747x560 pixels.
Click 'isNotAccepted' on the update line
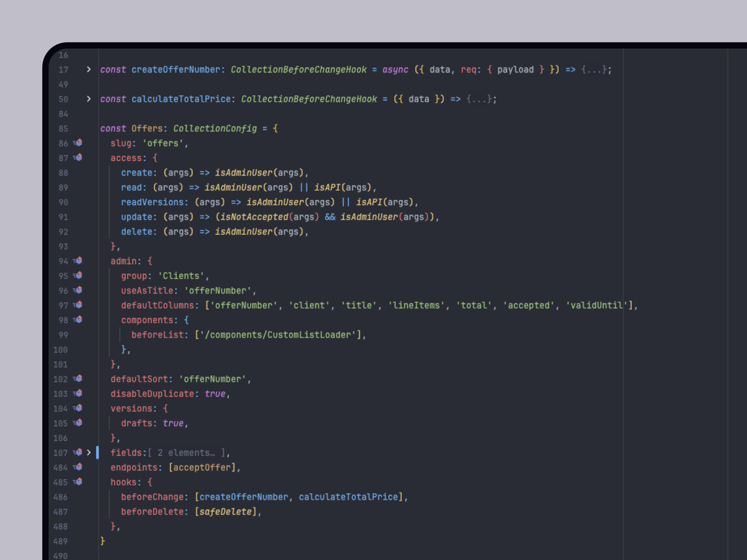click(x=254, y=217)
